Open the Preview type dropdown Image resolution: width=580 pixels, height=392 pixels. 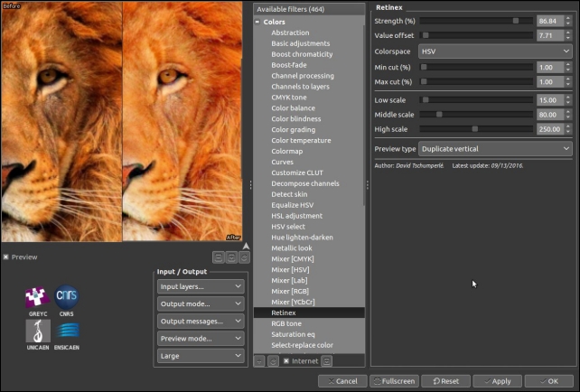click(x=495, y=149)
